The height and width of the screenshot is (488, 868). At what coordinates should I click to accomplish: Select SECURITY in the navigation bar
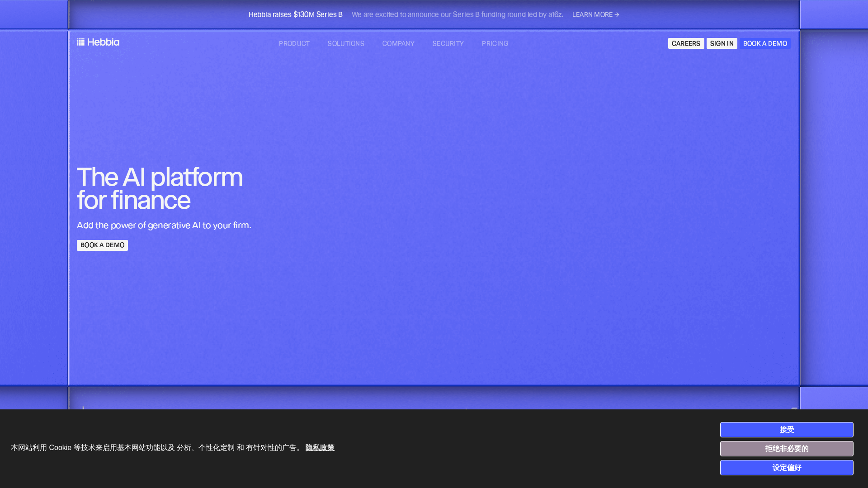[448, 43]
